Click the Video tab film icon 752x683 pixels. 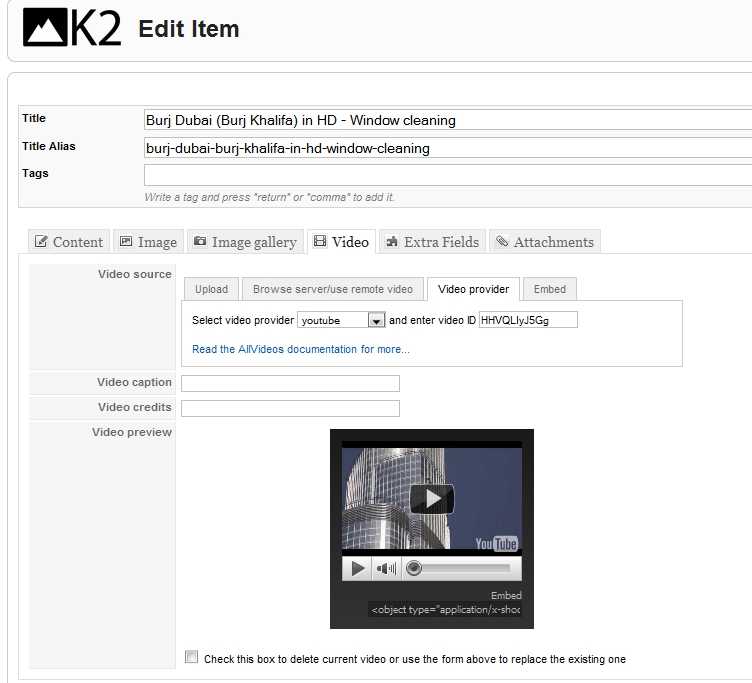[319, 241]
